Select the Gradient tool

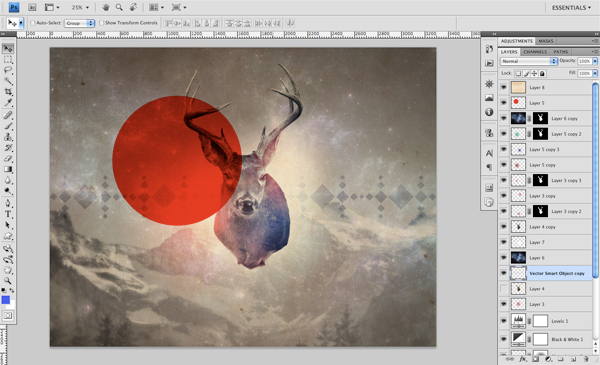8,169
